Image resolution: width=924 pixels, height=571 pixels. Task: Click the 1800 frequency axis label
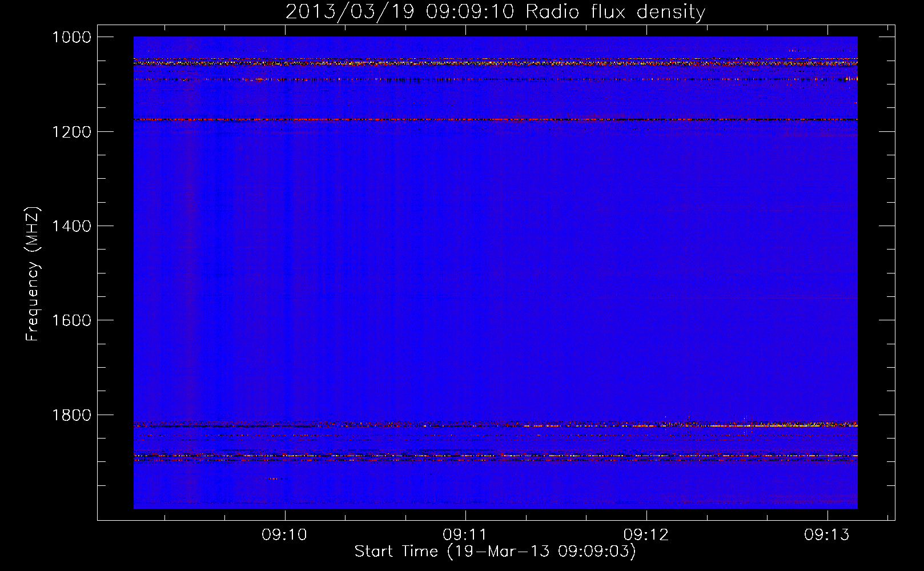[x=71, y=415]
